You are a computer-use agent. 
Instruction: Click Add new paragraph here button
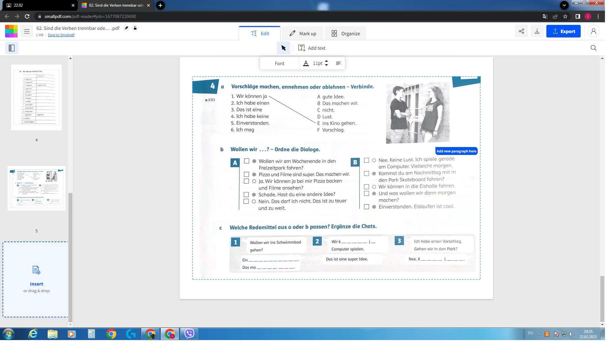456,151
